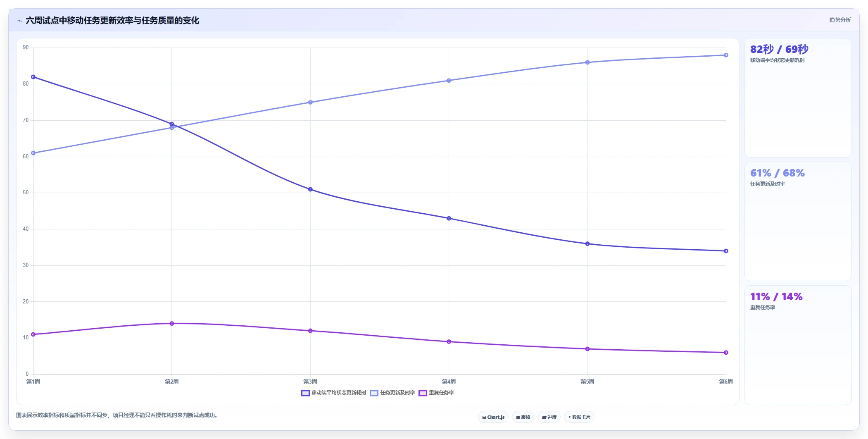868x439 pixels.
Task: Toggle the 重复任务率 legend series
Action: click(x=436, y=393)
